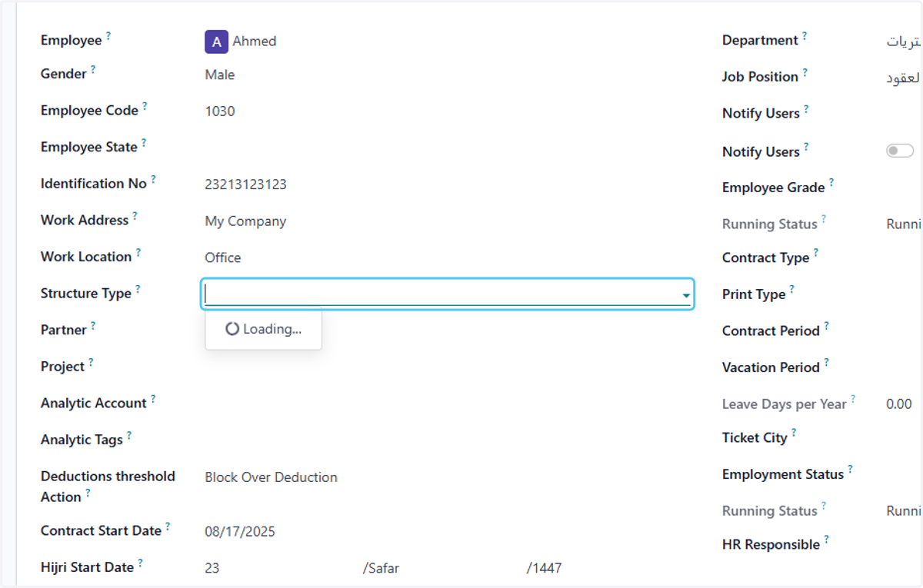Screen dimensions: 923x588
Task: Click the help icon beside Contract Period
Action: (x=827, y=326)
